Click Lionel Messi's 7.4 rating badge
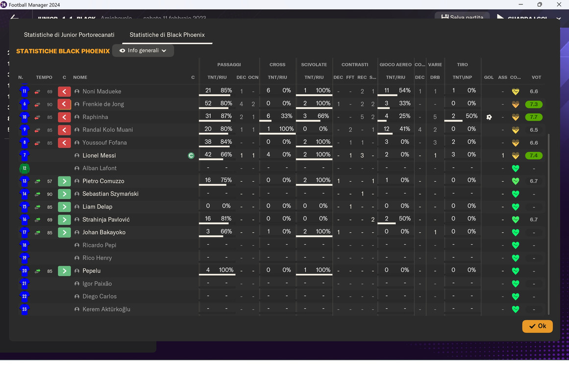 534,156
